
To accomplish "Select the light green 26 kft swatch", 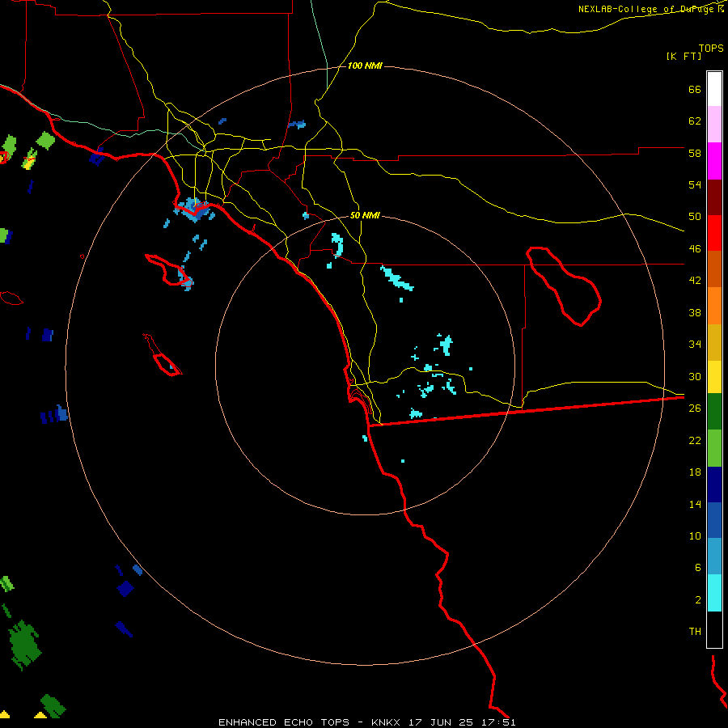I will [x=714, y=448].
